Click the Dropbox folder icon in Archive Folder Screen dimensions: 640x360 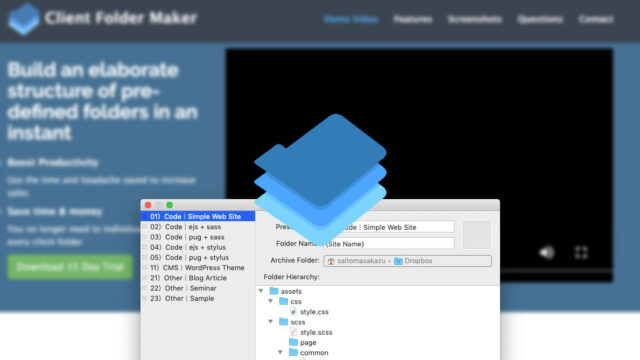point(398,260)
